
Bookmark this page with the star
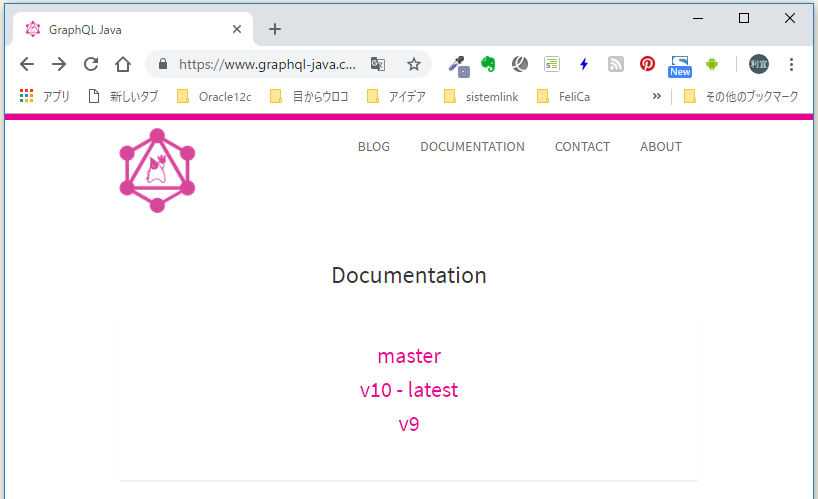point(414,64)
